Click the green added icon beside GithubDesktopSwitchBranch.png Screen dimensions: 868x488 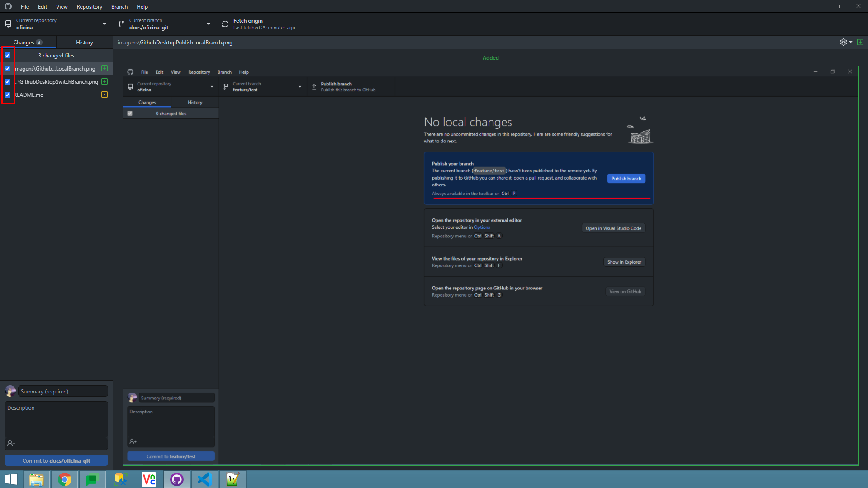point(104,81)
